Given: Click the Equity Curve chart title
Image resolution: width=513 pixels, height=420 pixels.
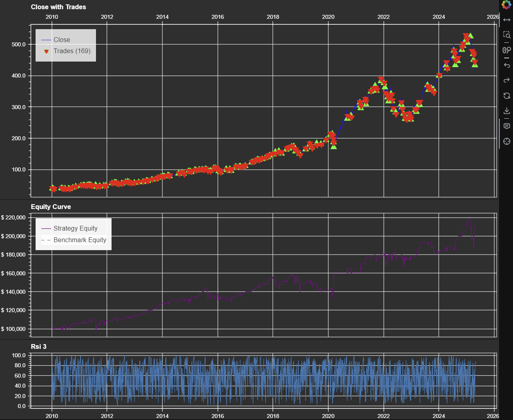Looking at the screenshot, I should (51, 207).
